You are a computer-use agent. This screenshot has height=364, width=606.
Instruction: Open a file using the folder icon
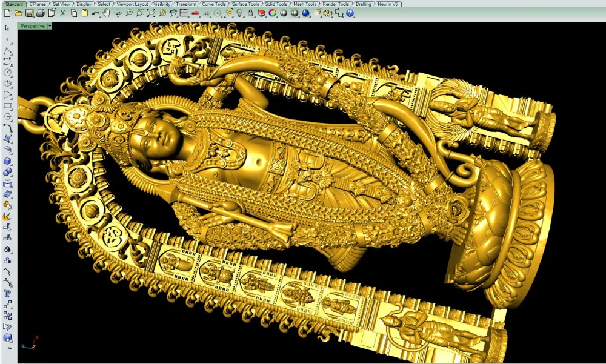[18, 13]
